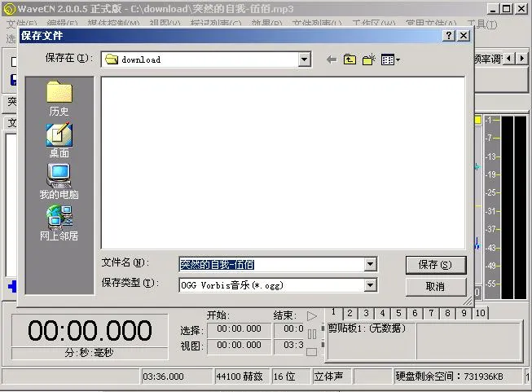Click the level meter at -19 mark
This screenshot has width=532, height=392.
point(492,174)
